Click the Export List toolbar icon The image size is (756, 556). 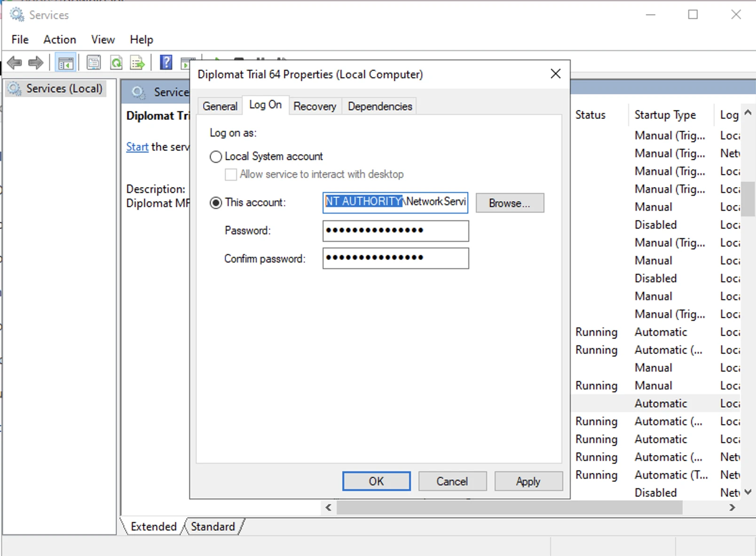pos(137,62)
